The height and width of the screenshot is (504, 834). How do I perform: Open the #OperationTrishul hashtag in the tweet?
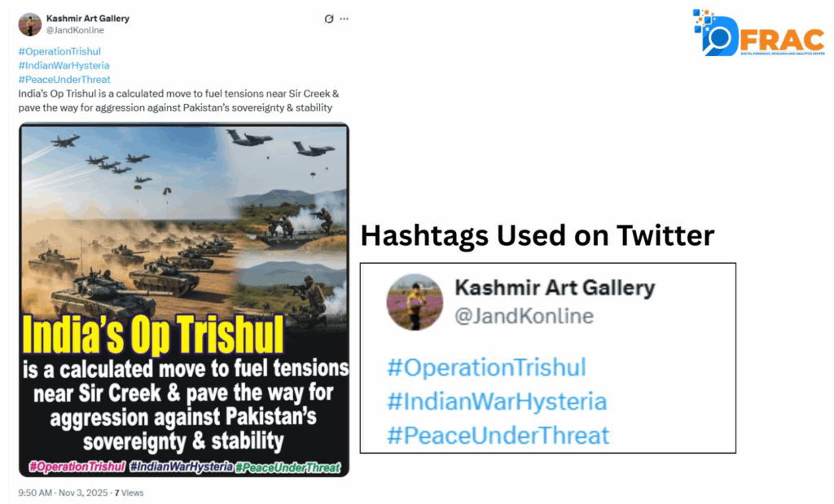pyautogui.click(x=59, y=51)
